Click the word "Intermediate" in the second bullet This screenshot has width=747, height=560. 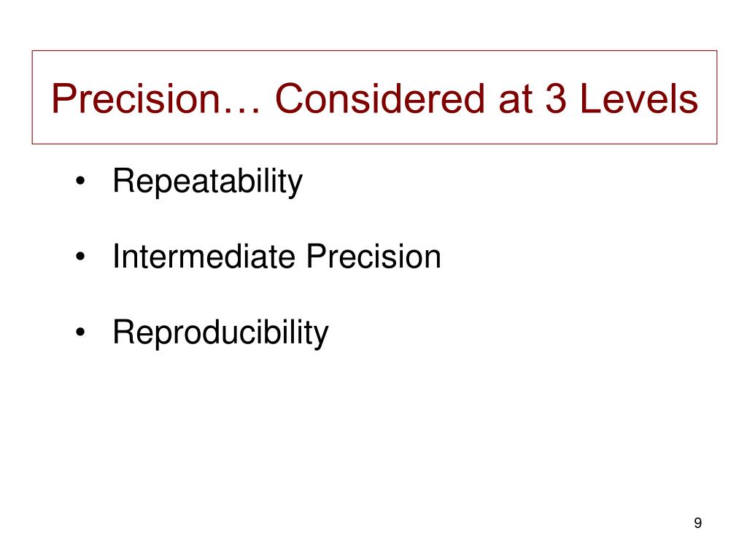click(204, 256)
